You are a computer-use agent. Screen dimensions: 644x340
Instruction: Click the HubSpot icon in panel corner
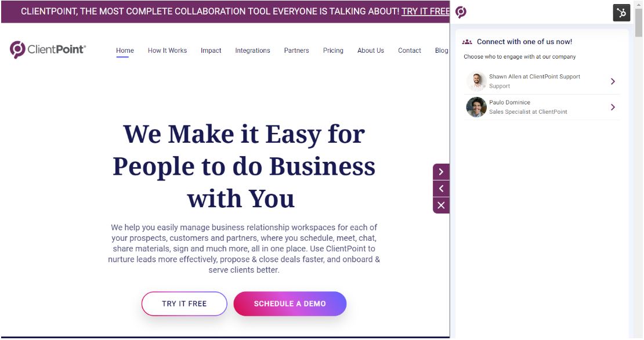(x=621, y=13)
